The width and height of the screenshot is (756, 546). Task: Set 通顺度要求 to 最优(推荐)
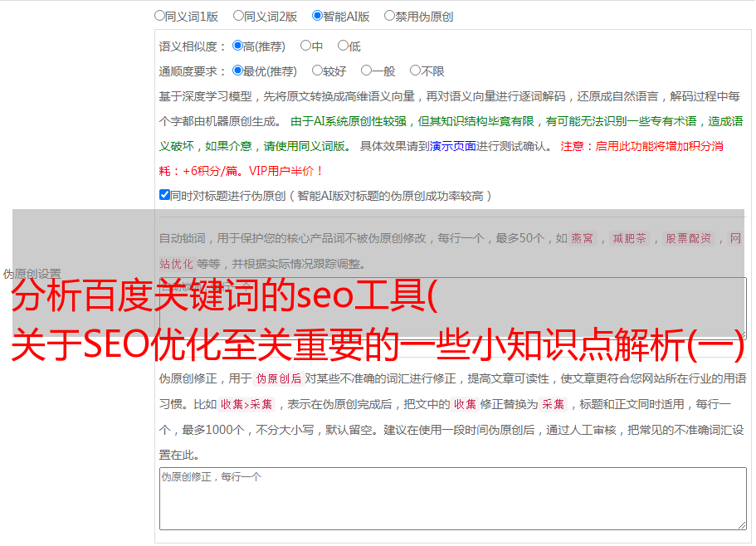coord(237,71)
